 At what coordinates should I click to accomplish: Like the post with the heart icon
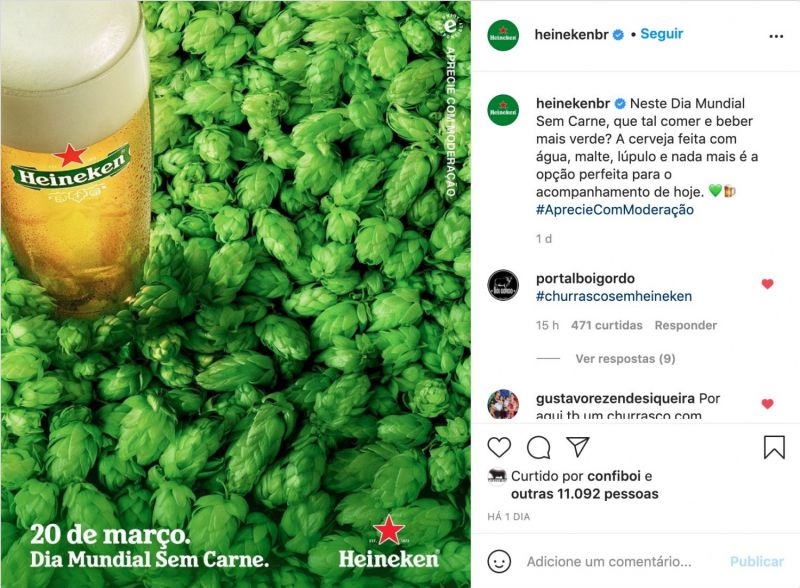tap(499, 447)
